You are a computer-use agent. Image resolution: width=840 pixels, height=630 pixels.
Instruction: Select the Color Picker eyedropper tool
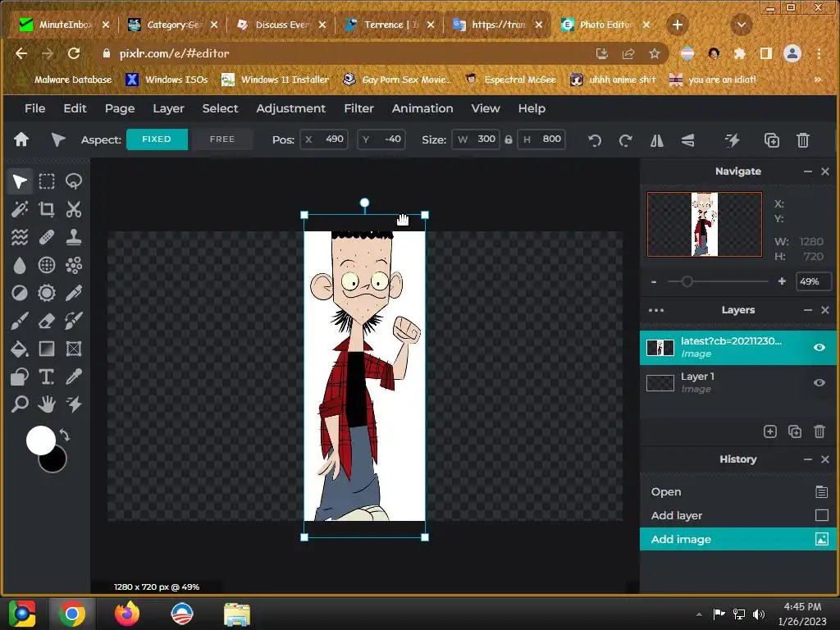(x=73, y=377)
